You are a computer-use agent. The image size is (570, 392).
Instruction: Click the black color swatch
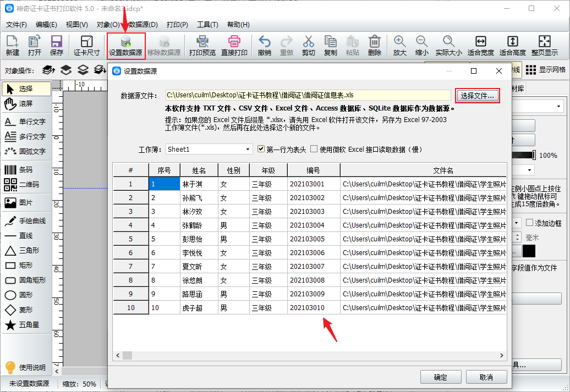click(529, 251)
